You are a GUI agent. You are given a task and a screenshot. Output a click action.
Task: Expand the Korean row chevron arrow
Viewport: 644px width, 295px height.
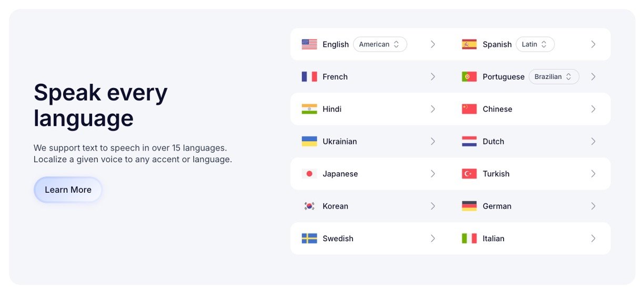click(x=433, y=206)
